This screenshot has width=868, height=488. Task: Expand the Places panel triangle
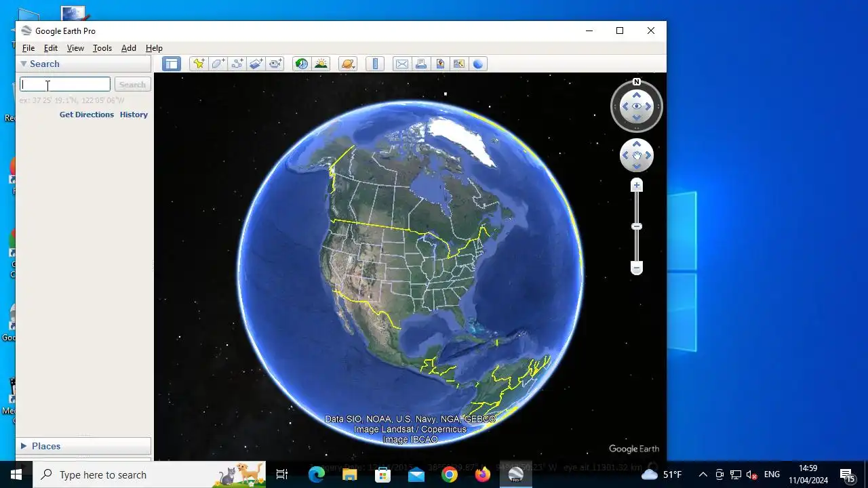coord(24,446)
